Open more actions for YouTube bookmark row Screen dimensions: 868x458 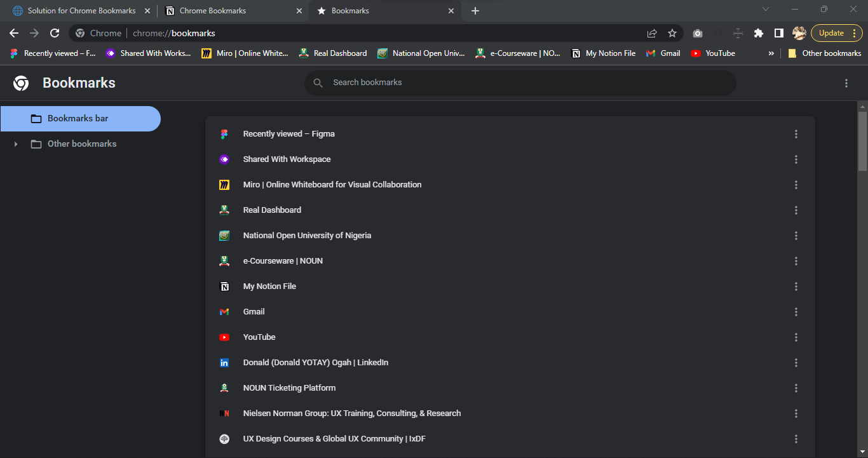796,337
